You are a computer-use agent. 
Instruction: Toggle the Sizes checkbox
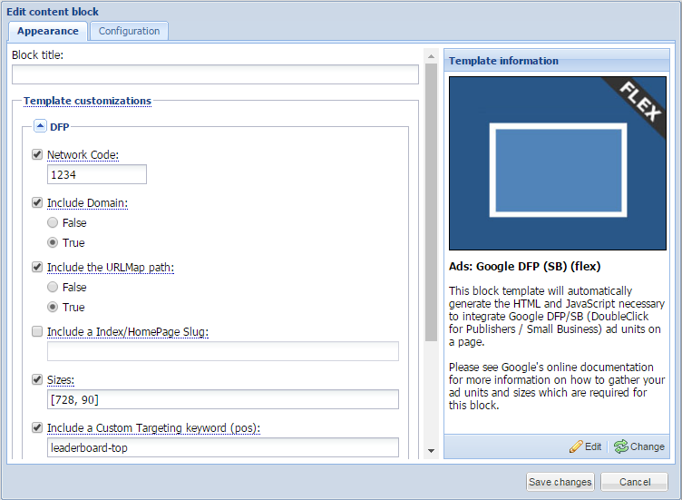coord(38,380)
